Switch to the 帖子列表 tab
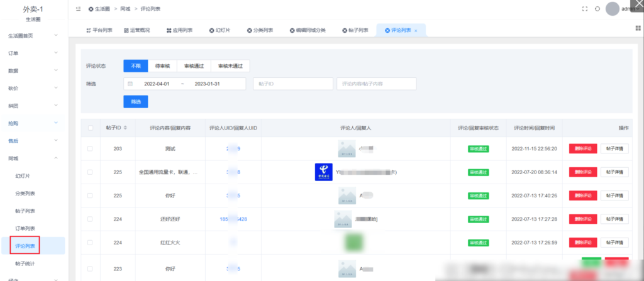The height and width of the screenshot is (281, 644). (x=355, y=30)
